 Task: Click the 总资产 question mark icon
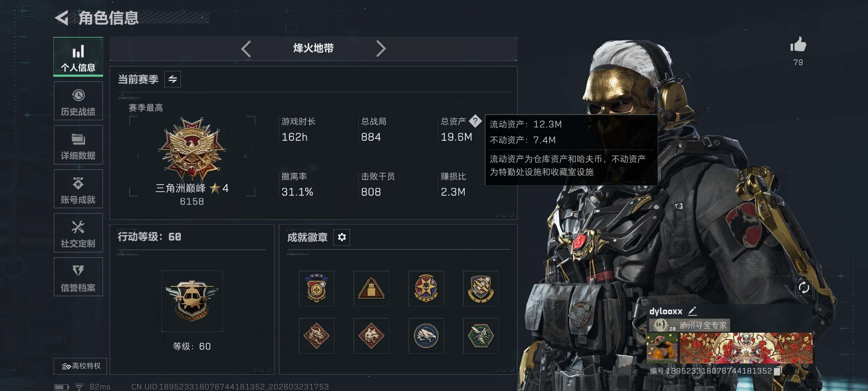pyautogui.click(x=475, y=121)
